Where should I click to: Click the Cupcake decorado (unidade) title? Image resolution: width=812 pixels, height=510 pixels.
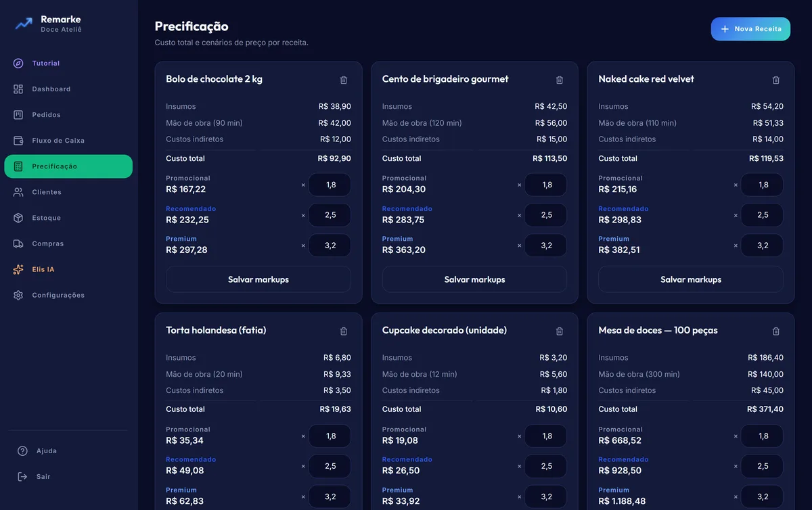(445, 330)
